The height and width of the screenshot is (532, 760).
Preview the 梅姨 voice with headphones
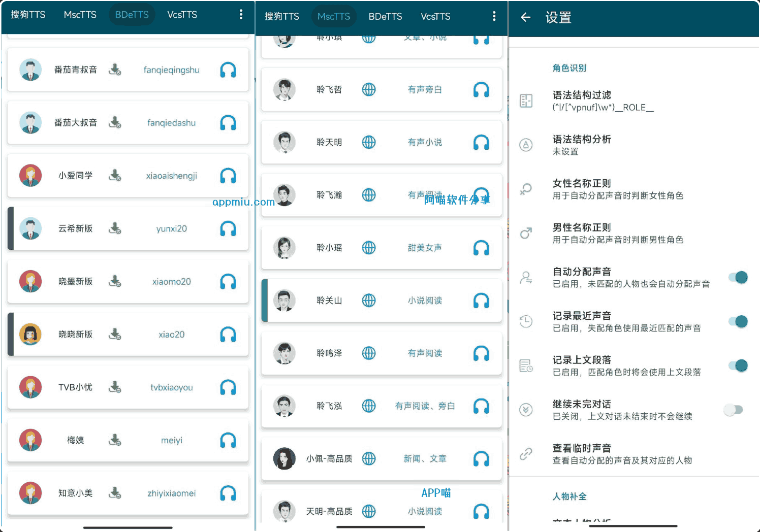228,440
